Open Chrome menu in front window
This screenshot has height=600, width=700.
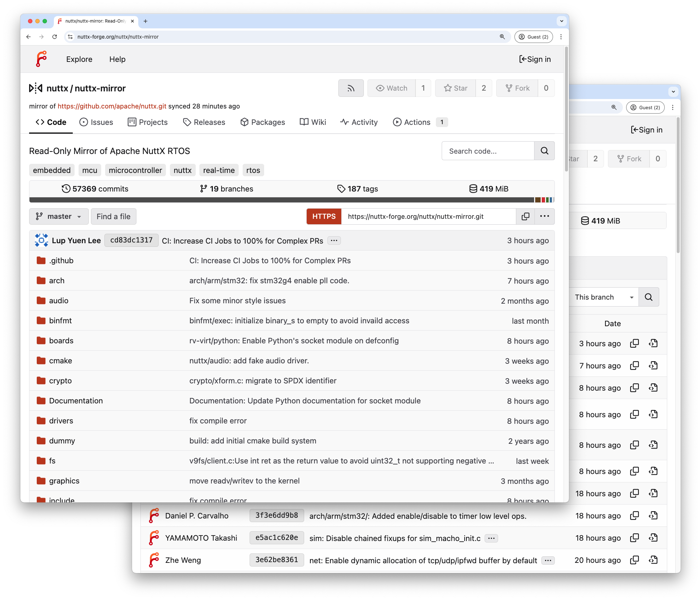pos(561,37)
